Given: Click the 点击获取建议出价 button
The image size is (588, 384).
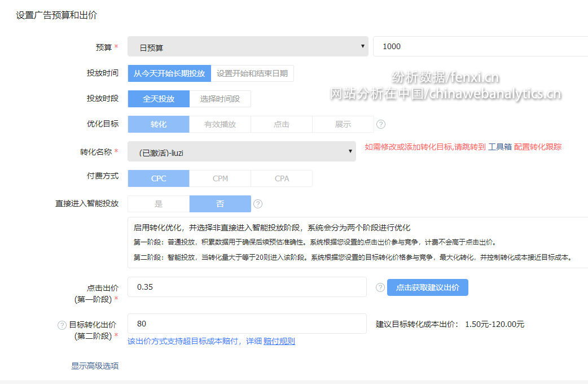Looking at the screenshot, I should [x=427, y=287].
